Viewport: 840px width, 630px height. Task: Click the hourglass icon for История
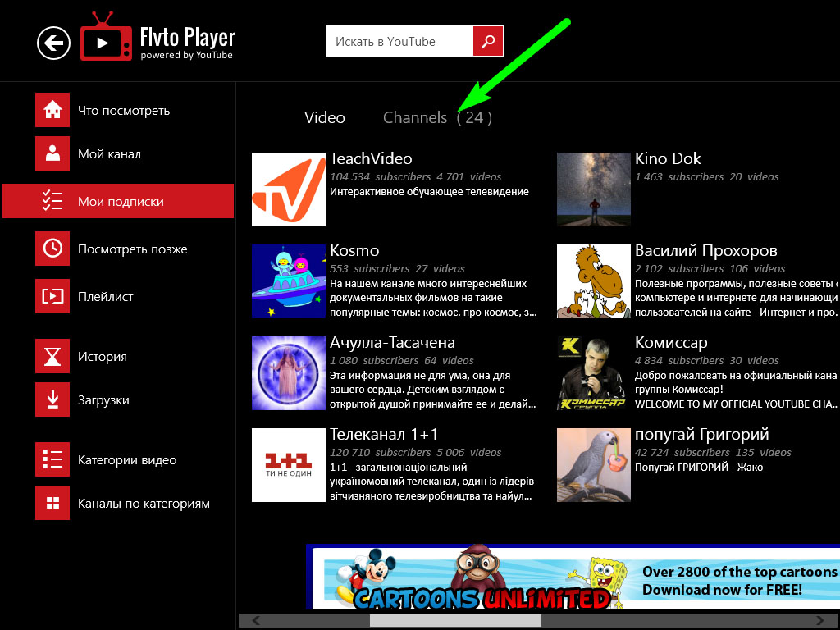click(x=52, y=356)
